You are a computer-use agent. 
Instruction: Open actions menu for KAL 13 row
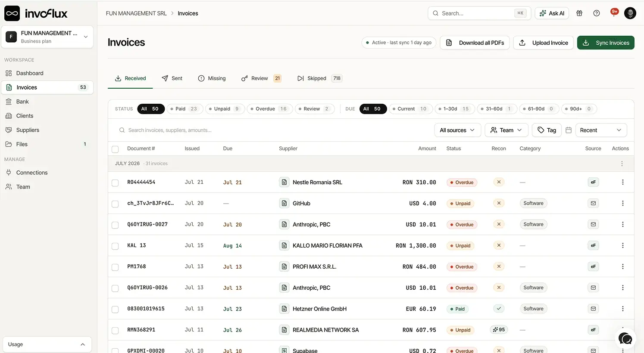tap(622, 245)
